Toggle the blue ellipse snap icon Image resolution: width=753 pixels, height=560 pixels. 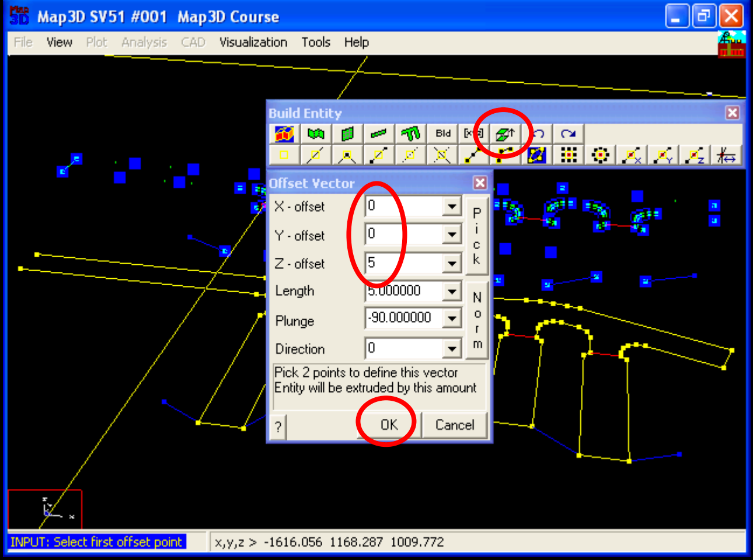tap(537, 155)
